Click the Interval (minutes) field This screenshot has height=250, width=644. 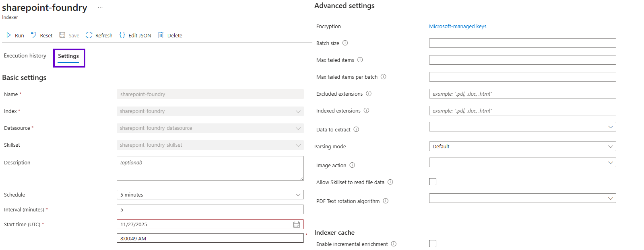click(210, 209)
